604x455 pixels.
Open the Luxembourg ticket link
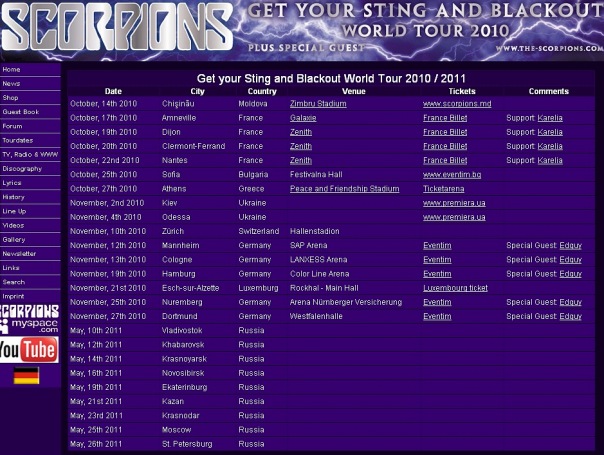[x=455, y=288]
